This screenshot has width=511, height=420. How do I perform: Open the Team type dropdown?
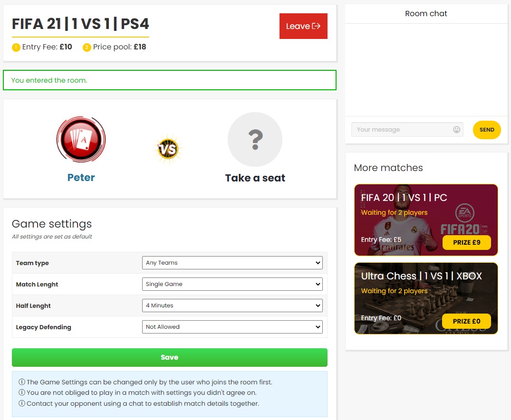232,263
